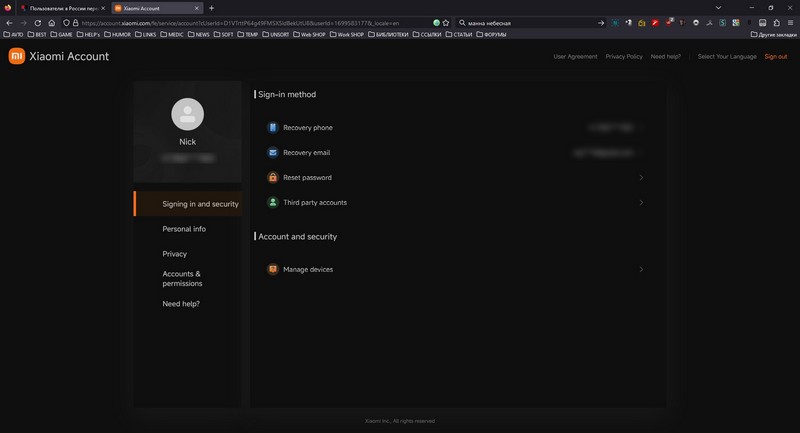
Task: Open the Manage devices option
Action: (x=454, y=269)
